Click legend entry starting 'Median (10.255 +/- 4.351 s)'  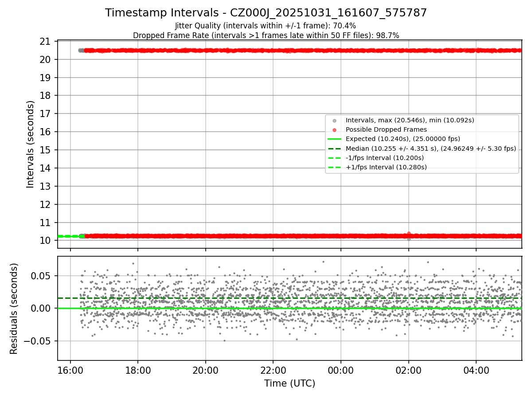(x=430, y=149)
